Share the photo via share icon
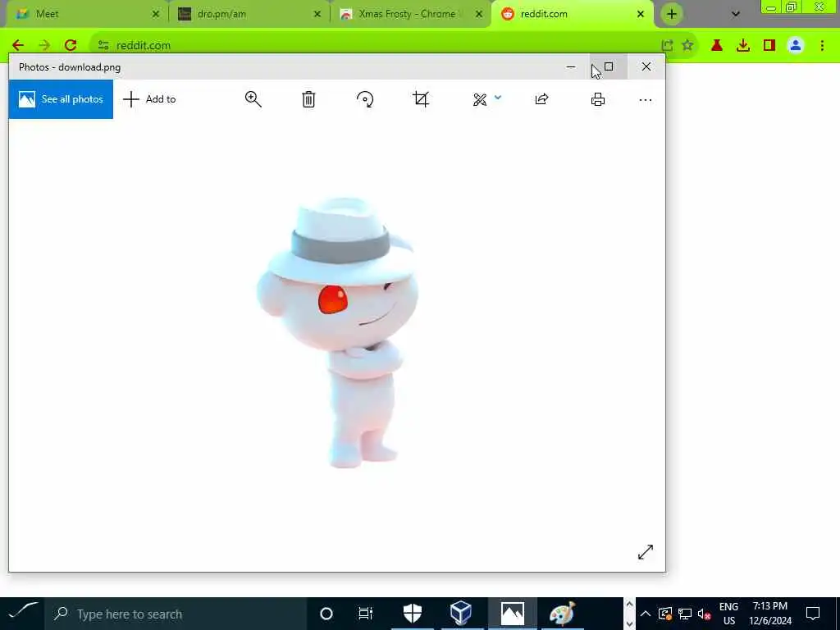The width and height of the screenshot is (840, 630). coord(541,99)
